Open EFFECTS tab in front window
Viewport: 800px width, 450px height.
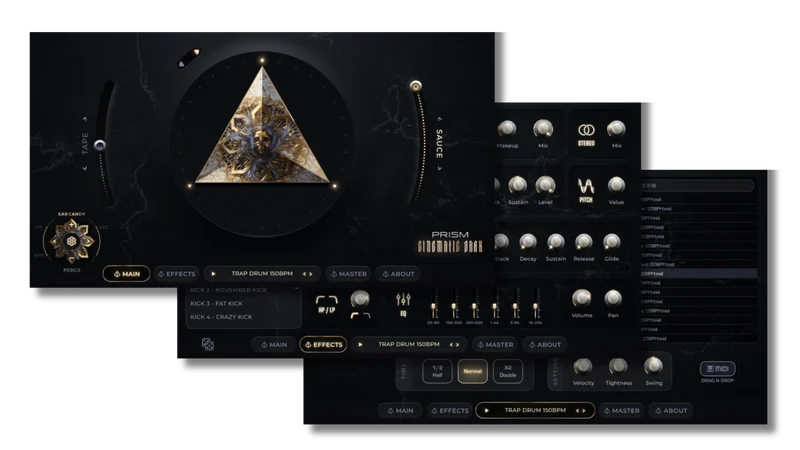tap(177, 274)
